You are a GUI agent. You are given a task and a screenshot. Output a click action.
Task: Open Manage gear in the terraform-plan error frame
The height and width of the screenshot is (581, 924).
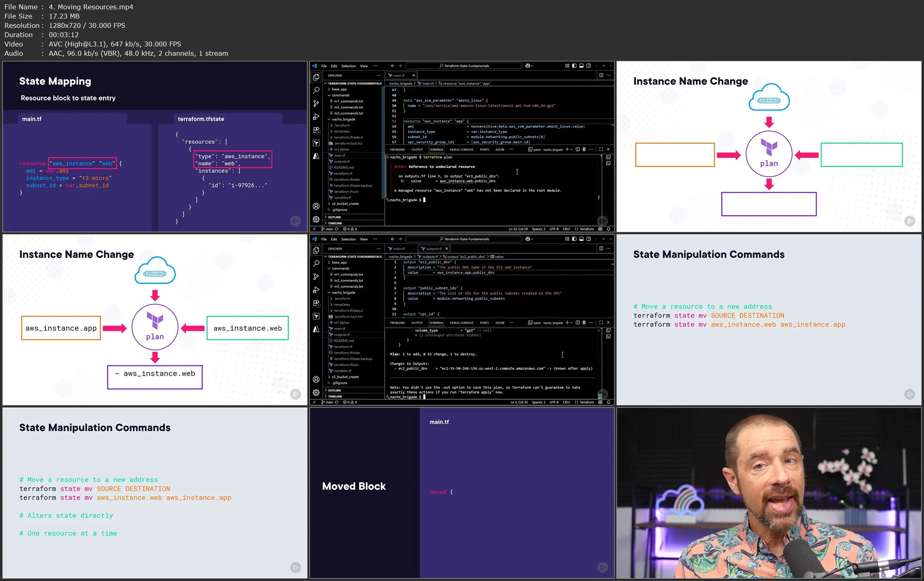tap(316, 219)
